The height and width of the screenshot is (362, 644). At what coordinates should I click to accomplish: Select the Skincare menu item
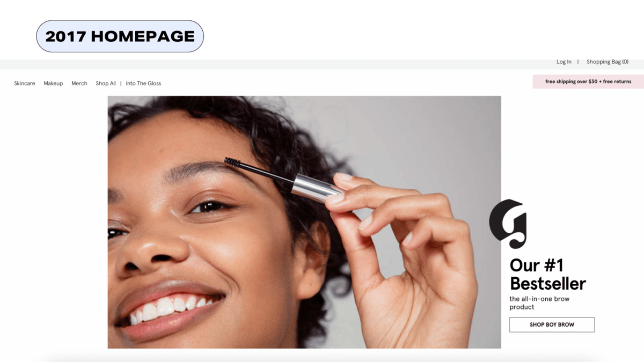point(25,83)
